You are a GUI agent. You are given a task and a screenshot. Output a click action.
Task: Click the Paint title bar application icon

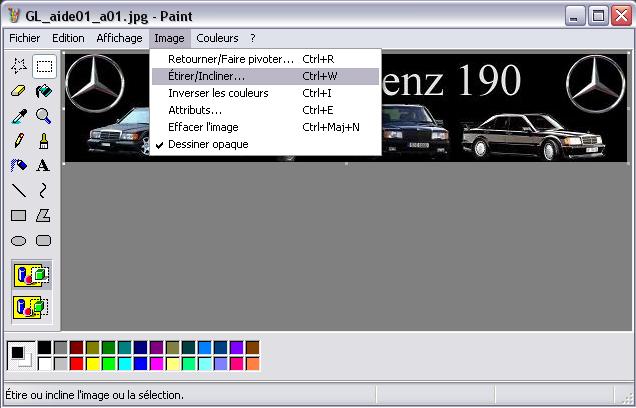14,16
